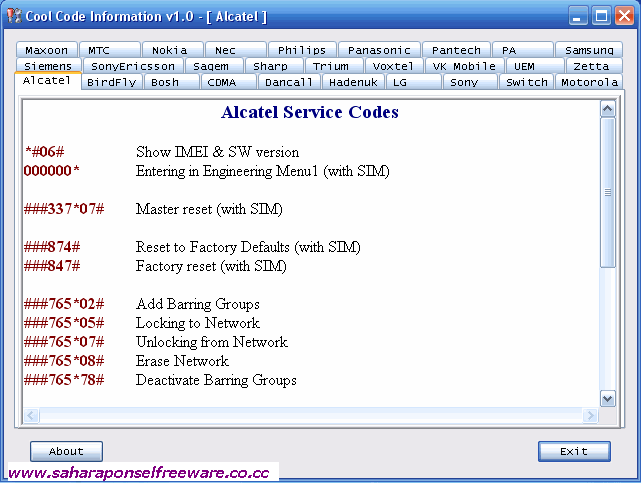
Task: Select the CDMA tab
Action: 229,82
